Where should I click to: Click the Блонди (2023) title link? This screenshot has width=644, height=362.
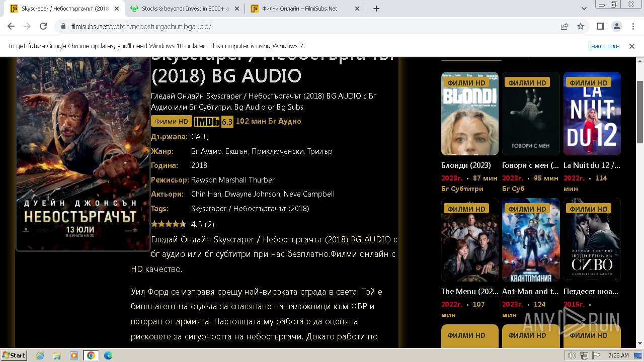tap(466, 165)
